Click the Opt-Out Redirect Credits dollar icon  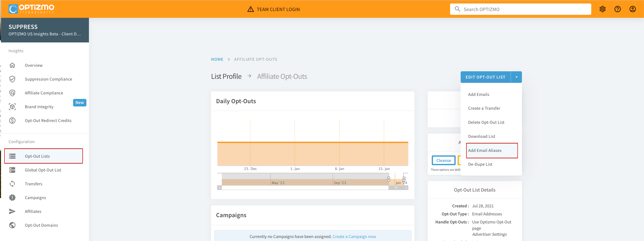click(12, 120)
